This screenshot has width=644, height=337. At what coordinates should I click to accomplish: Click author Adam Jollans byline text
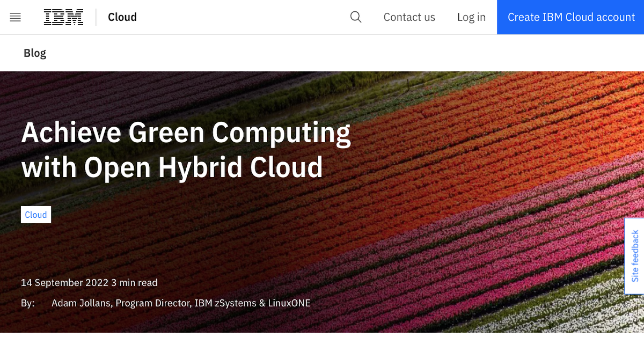[x=181, y=303]
